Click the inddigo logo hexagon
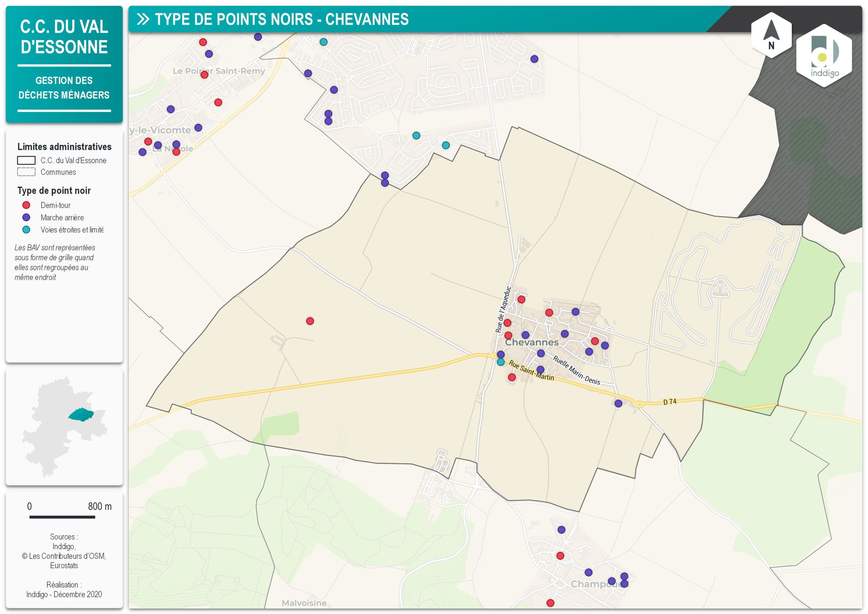868x614 pixels. [x=824, y=56]
